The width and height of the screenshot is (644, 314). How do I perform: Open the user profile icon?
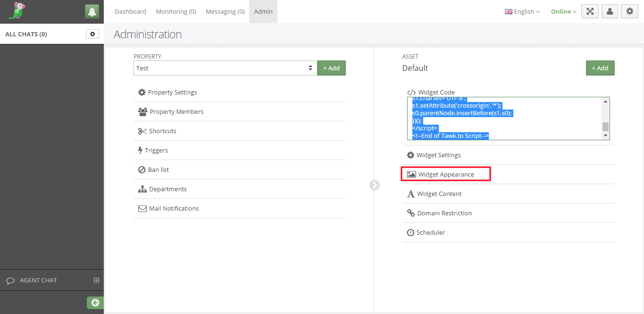(610, 12)
